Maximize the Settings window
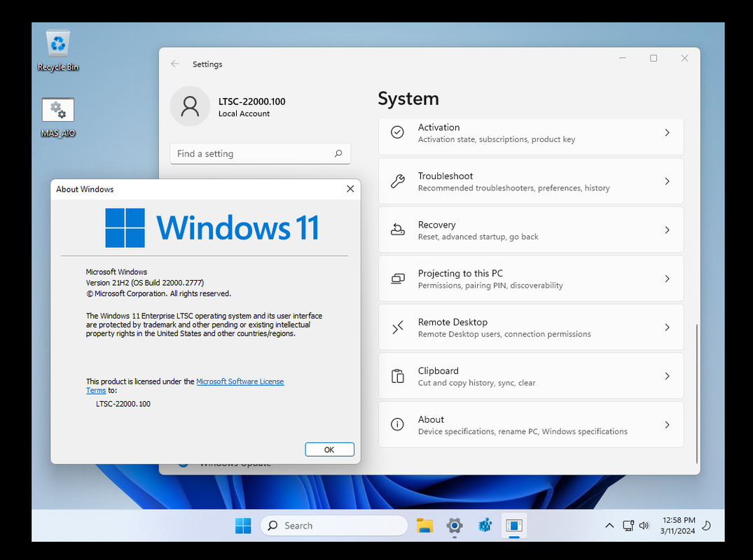Screen dimensions: 753x560 tap(653, 58)
